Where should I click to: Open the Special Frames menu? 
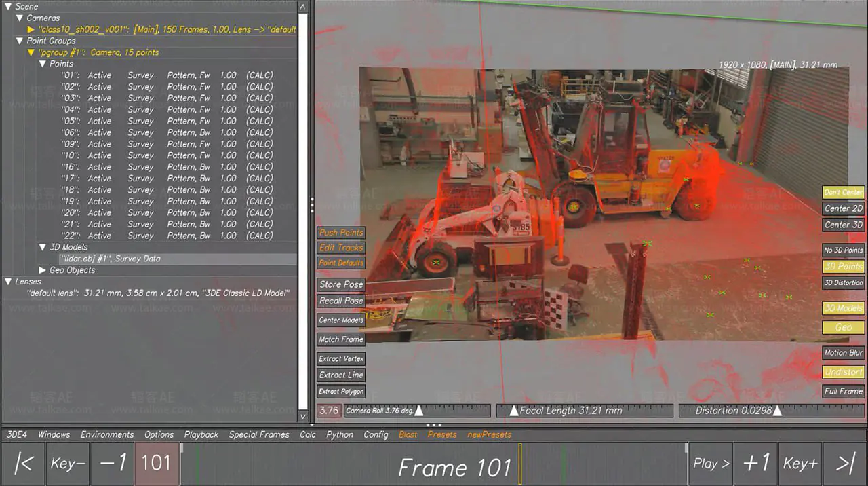[x=258, y=434]
